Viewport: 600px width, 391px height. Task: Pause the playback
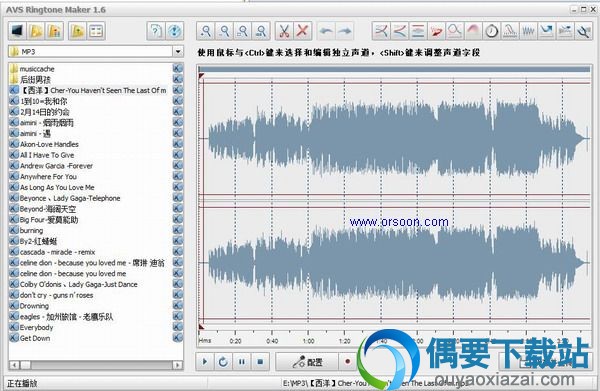(242, 362)
